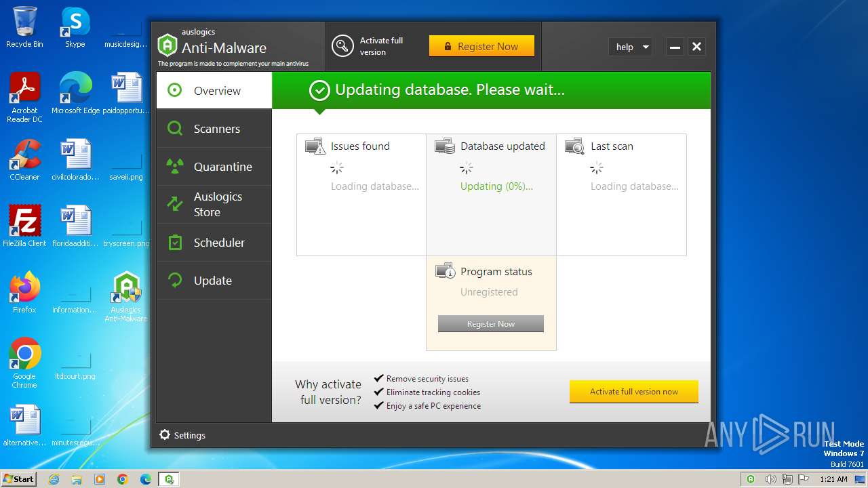Screen dimensions: 868x488
Task: Open the Scanners section
Action: coord(214,129)
